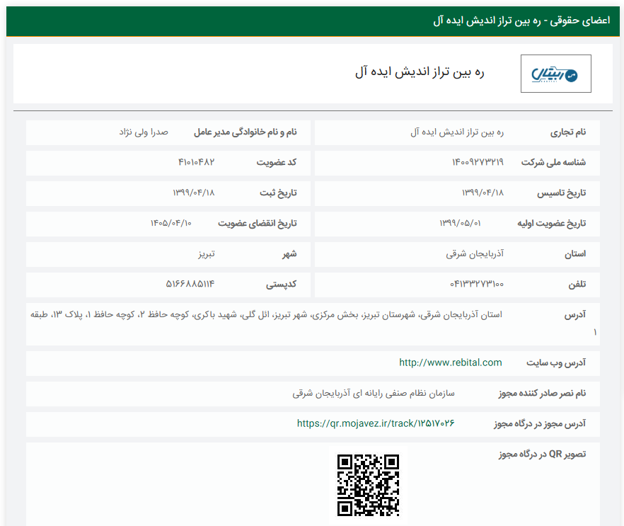
Task: Click issuer value سازمان نظام صنفی رایانه ای
Action: (373, 393)
